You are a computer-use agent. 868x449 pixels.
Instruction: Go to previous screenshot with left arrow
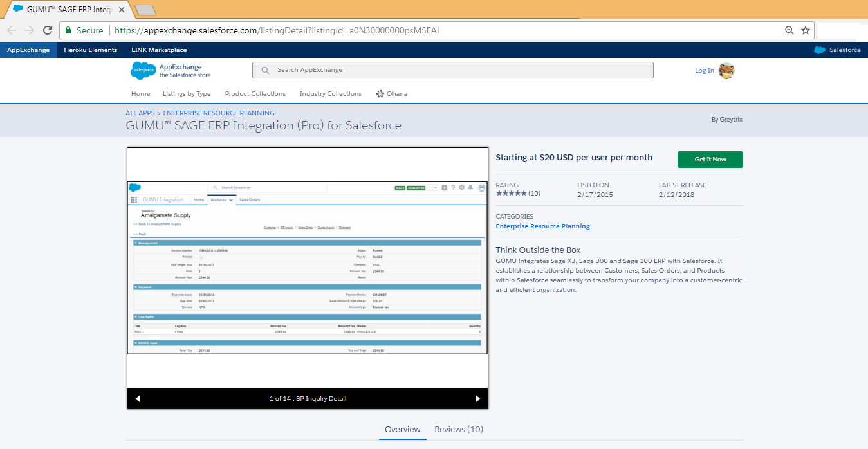pyautogui.click(x=138, y=399)
